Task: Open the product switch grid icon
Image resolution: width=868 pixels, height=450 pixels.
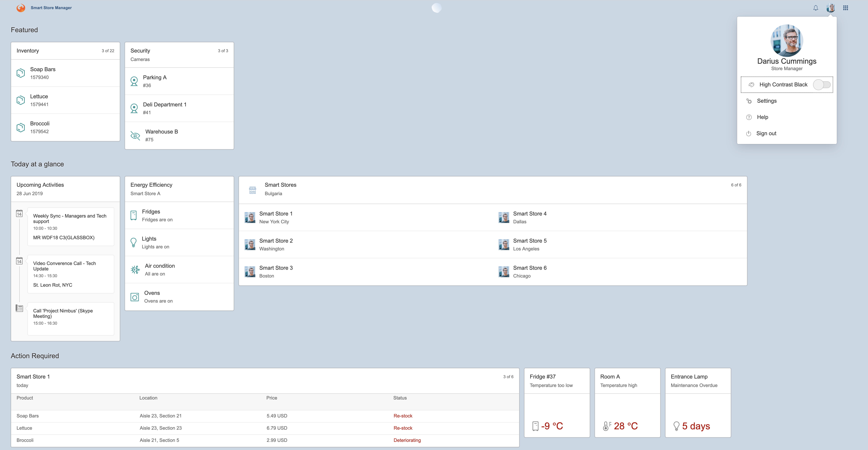Action: 845,8
